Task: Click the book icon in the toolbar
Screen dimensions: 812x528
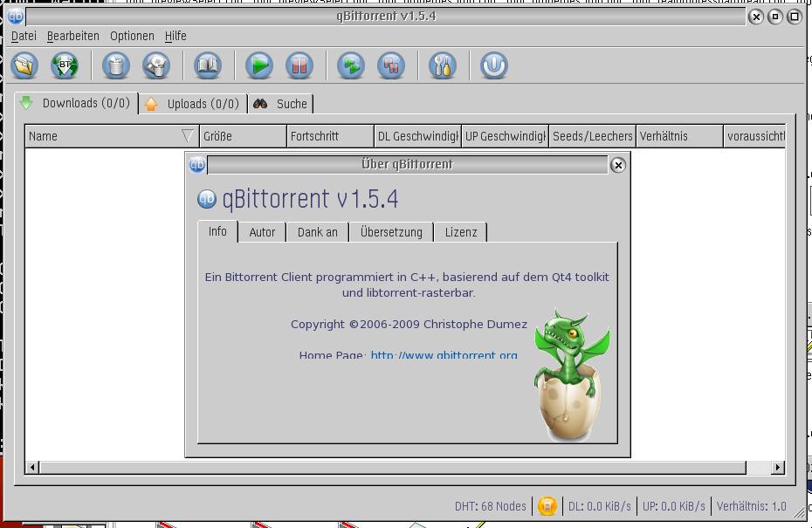Action: pos(208,65)
